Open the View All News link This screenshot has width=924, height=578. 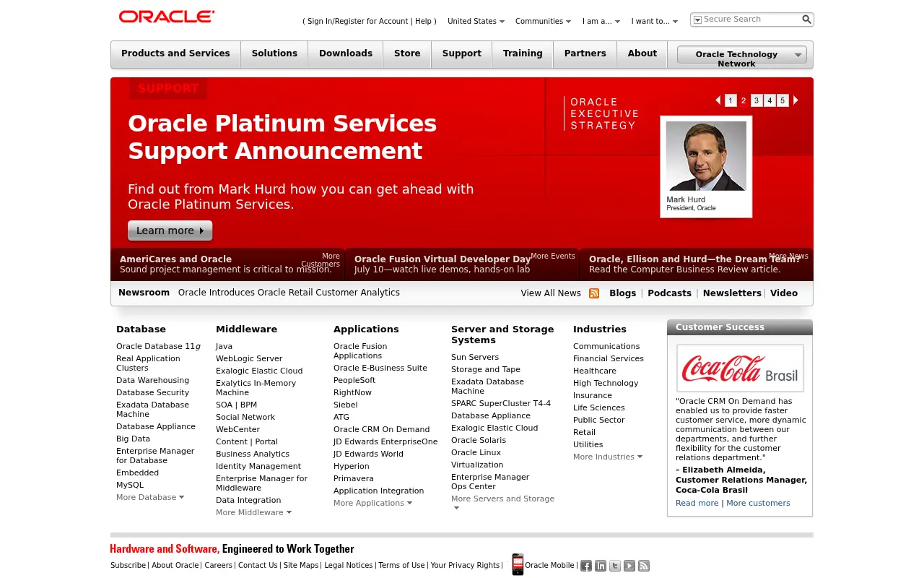click(551, 293)
